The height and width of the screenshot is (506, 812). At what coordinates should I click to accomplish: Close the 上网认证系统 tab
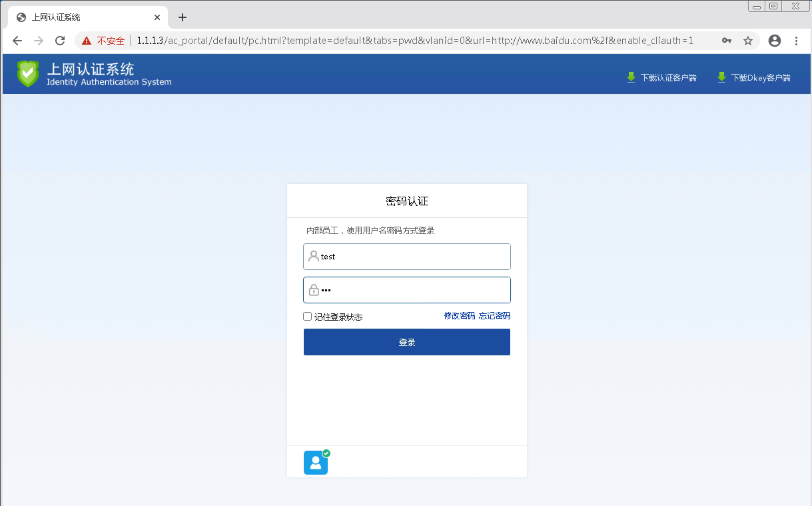[157, 17]
